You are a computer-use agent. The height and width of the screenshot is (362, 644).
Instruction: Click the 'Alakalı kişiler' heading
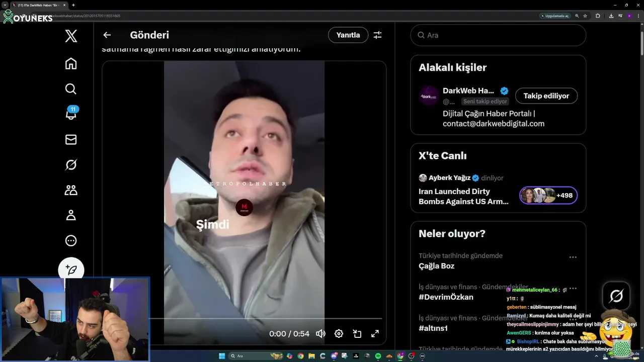[452, 67]
